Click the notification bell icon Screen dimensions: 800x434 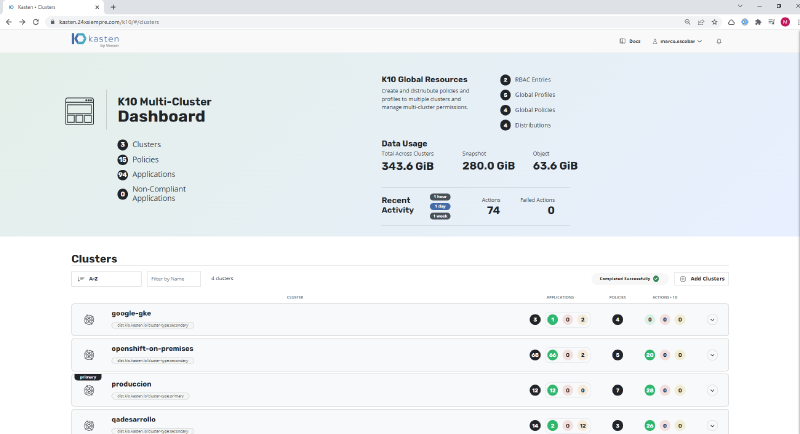(x=719, y=41)
